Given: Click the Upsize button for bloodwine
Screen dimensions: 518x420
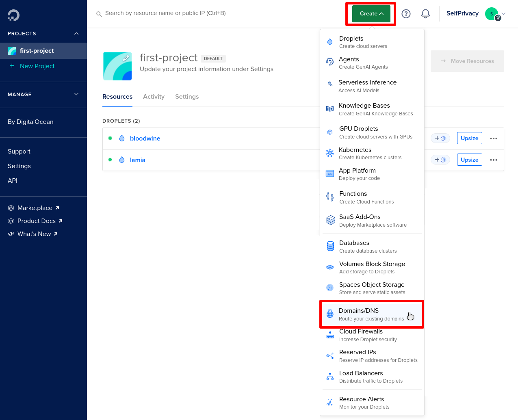Looking at the screenshot, I should tap(470, 139).
